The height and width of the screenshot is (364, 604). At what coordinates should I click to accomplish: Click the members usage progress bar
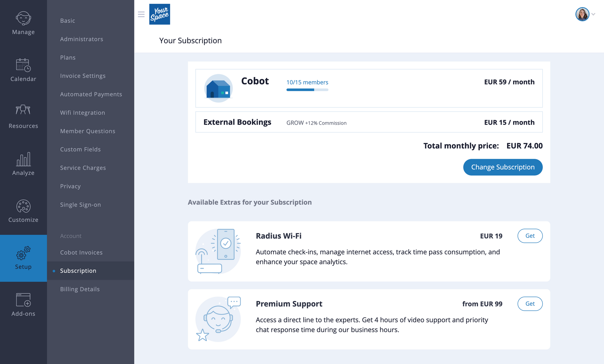click(307, 90)
